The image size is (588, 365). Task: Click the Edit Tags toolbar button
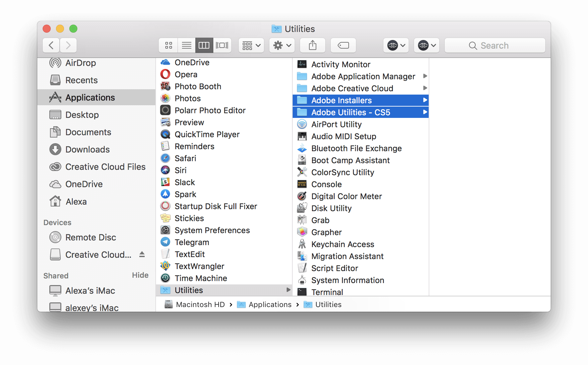343,45
